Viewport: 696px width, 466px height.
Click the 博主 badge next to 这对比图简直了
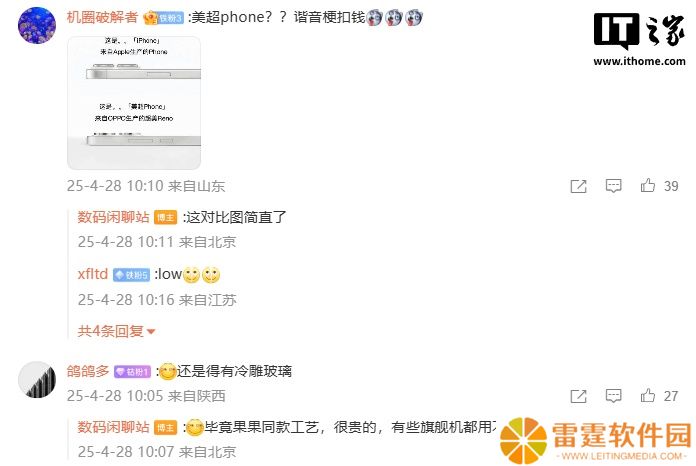(x=166, y=217)
